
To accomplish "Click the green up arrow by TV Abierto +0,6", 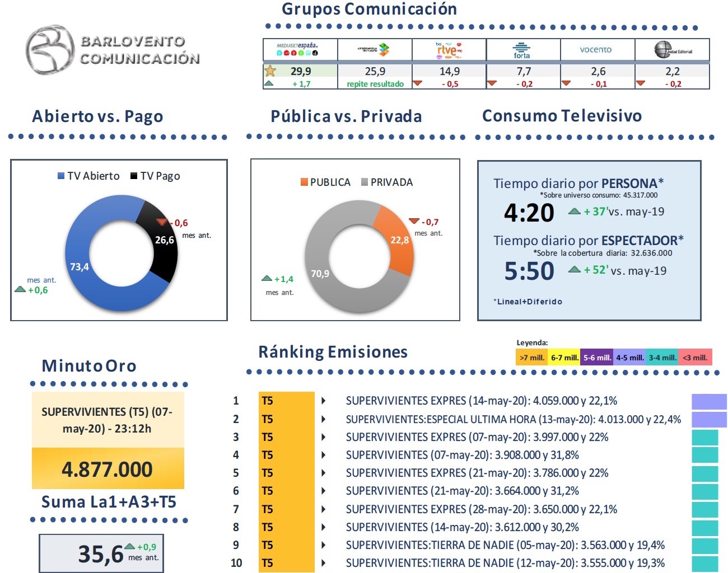I will [20, 289].
